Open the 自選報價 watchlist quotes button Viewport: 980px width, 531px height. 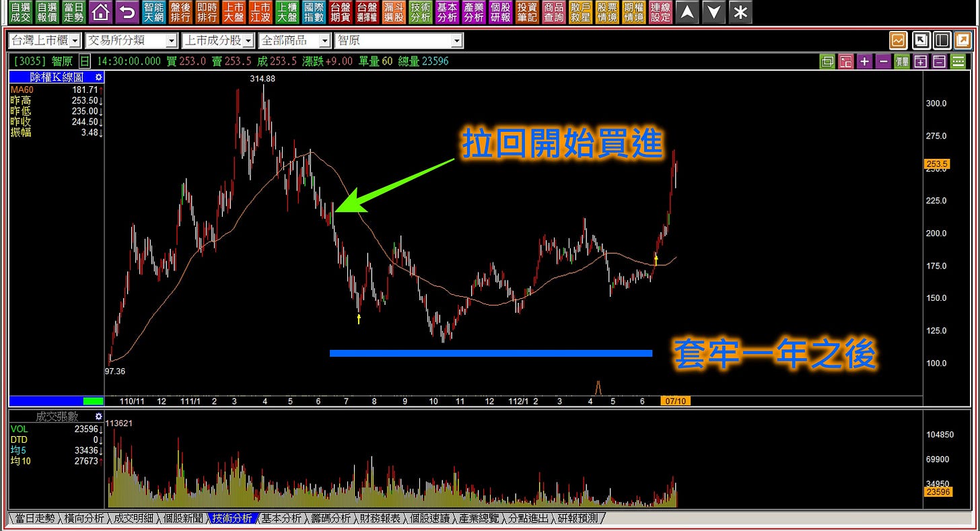(47, 12)
